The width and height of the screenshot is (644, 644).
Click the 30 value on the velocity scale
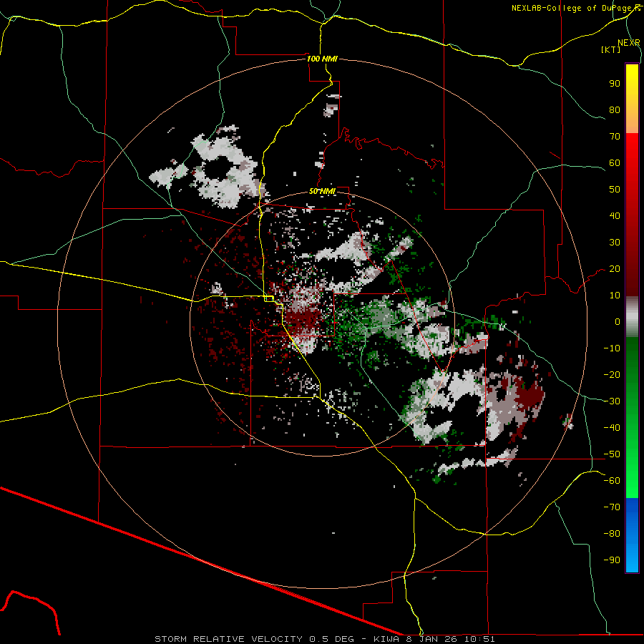tap(615, 243)
